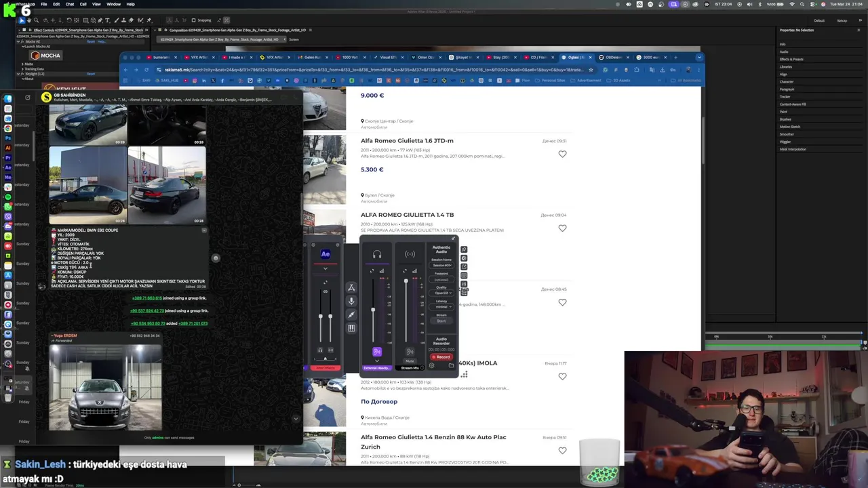This screenshot has height=488, width=868.
Task: Mute the Stream Mix channel
Action: [x=410, y=361]
